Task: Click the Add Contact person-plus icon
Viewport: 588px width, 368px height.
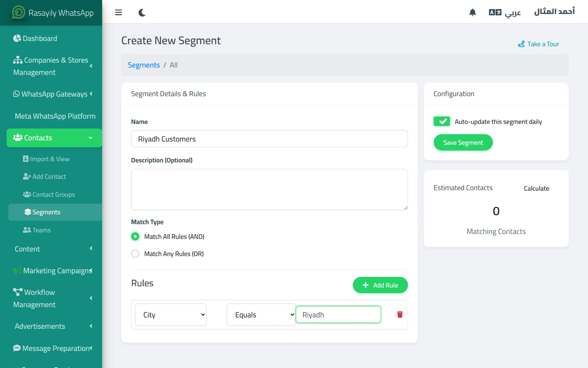Action: tap(27, 176)
